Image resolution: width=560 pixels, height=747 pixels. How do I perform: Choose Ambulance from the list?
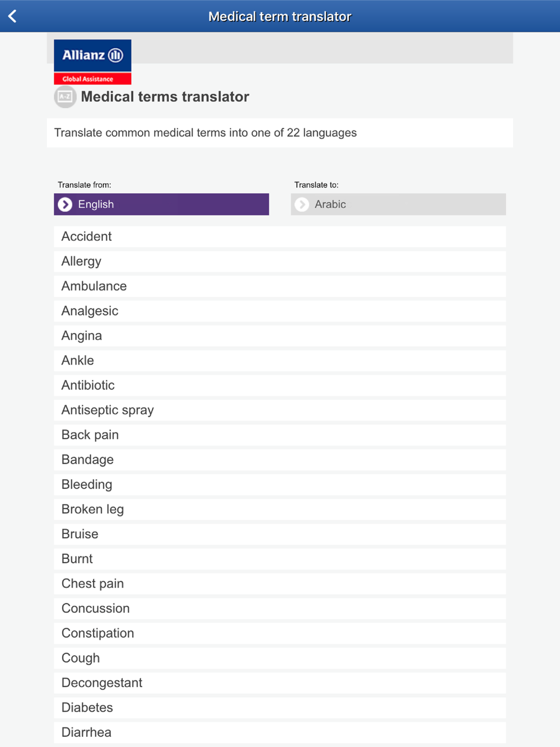pyautogui.click(x=280, y=286)
